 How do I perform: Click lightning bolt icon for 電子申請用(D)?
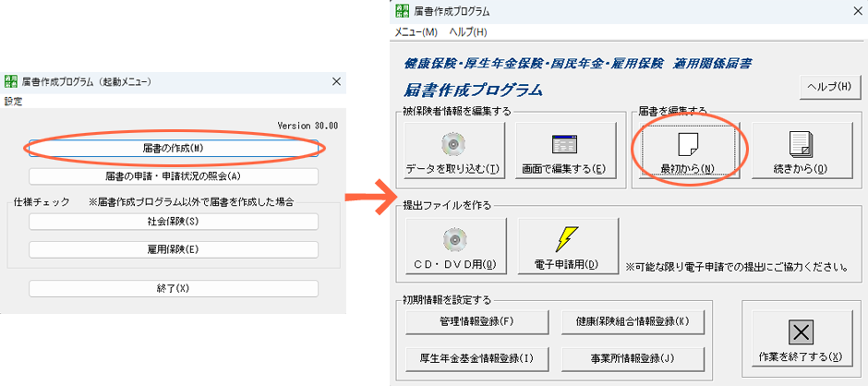click(567, 240)
